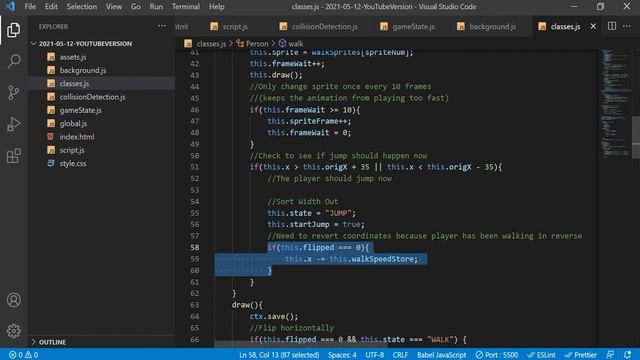This screenshot has width=640, height=360.
Task: Click the feedback icon in status bar
Action: (610, 355)
